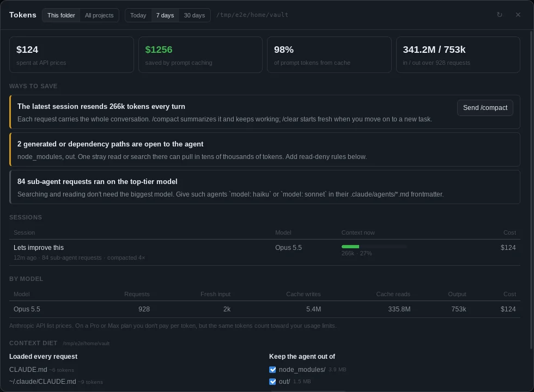Click the Loaded every request heading

pyautogui.click(x=43, y=356)
